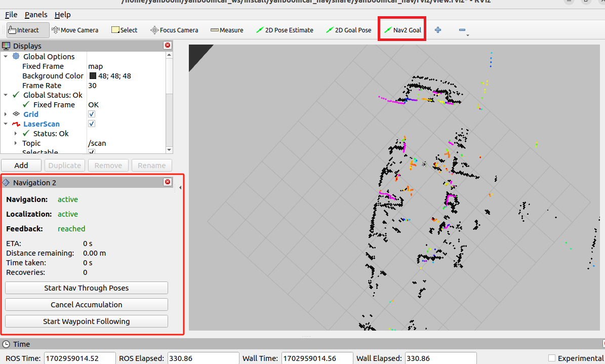
Task: Activate the 2D Pose Estimate tool
Action: (285, 30)
